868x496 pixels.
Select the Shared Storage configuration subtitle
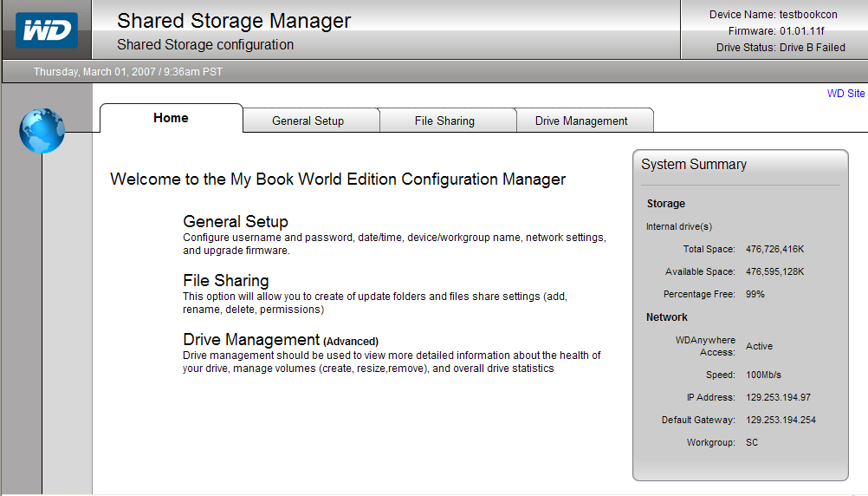click(205, 45)
